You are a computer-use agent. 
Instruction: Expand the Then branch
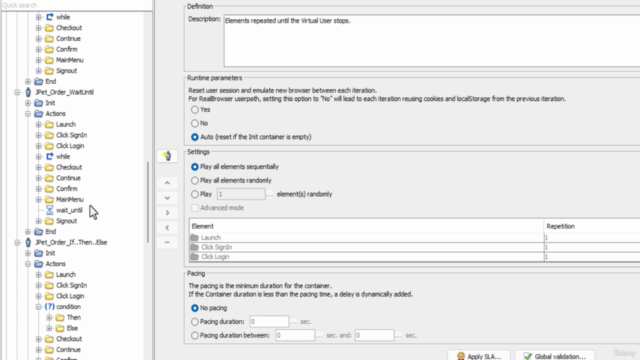pyautogui.click(x=49, y=318)
